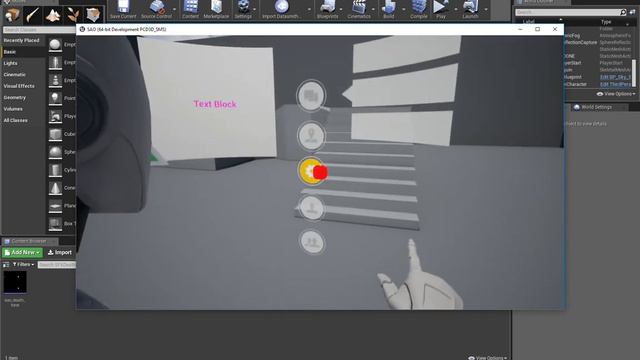Expand the Settings dropdown arrow
This screenshot has width=640, height=360.
(x=255, y=9)
